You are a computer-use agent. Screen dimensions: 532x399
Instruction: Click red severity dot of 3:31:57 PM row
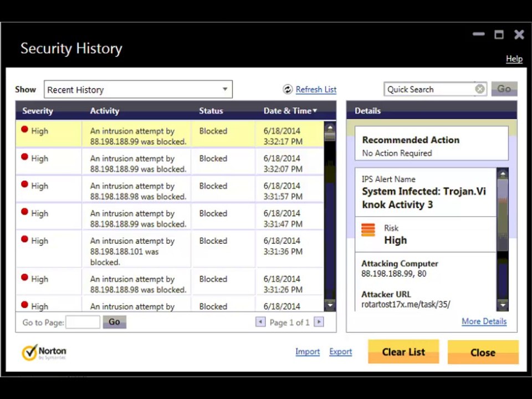(x=24, y=184)
